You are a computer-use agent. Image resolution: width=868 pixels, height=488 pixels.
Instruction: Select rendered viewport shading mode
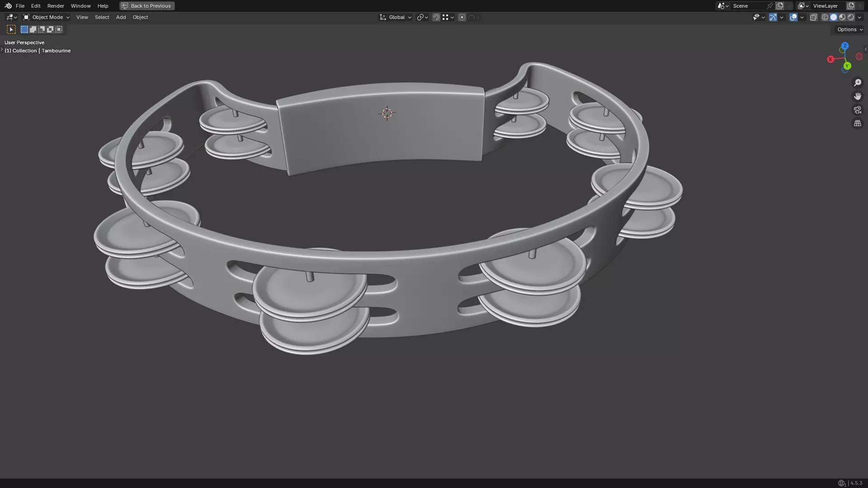(851, 17)
